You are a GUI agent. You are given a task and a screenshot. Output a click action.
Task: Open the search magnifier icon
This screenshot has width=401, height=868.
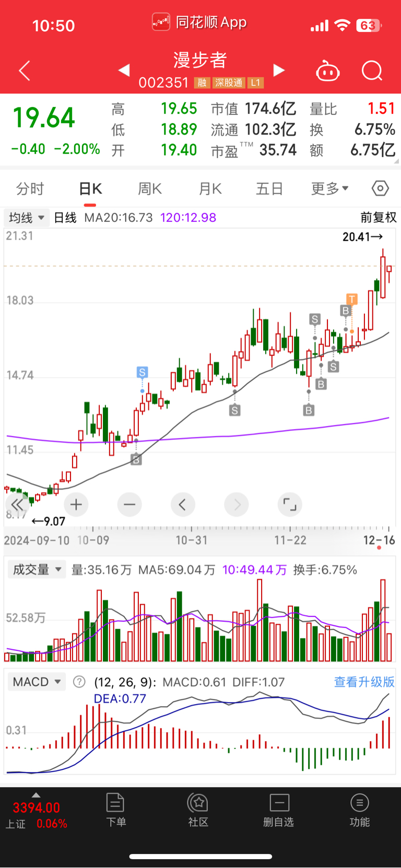[372, 70]
